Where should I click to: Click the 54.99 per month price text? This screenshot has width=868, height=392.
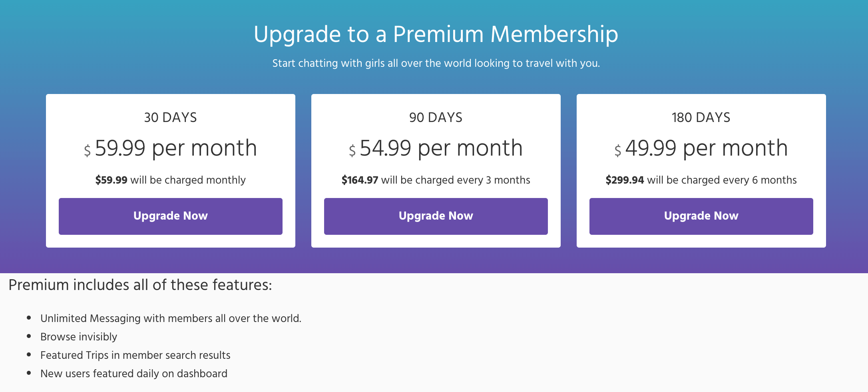(x=441, y=148)
